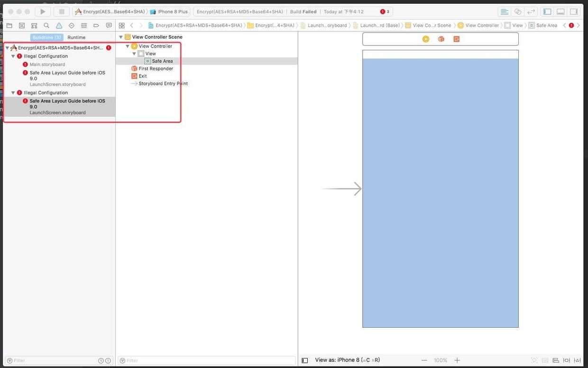Click the Stop button in toolbar
Image resolution: width=588 pixels, height=368 pixels.
(x=61, y=11)
